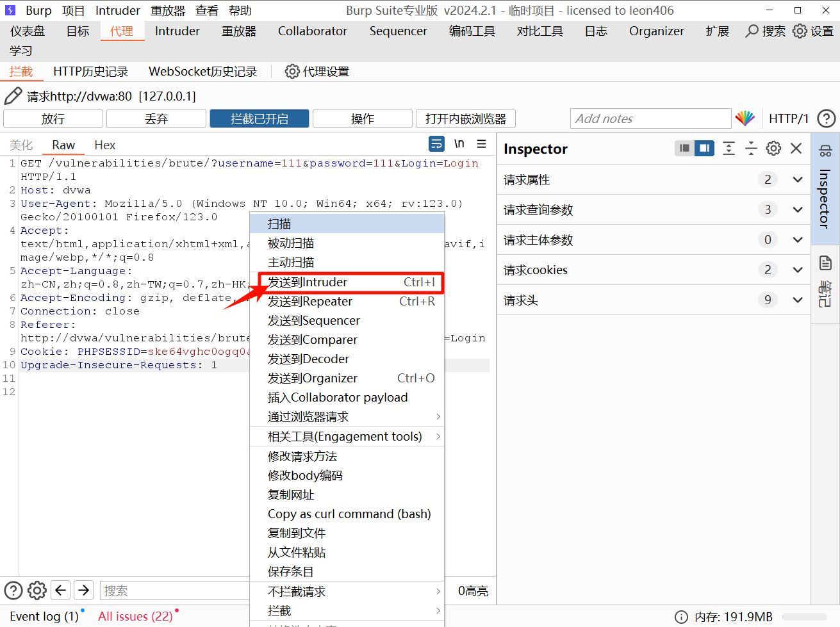Open the 不拦截请求 submenu
The height and width of the screenshot is (627, 840).
(347, 592)
